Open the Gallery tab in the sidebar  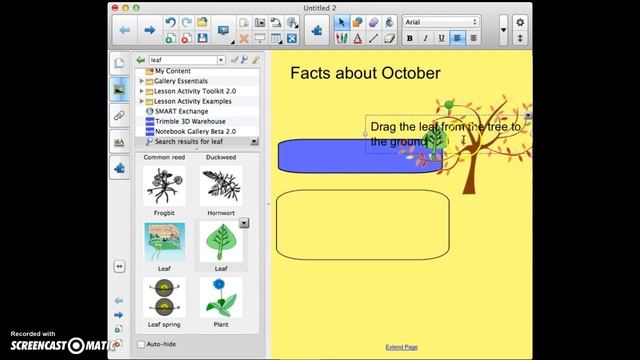(119, 89)
